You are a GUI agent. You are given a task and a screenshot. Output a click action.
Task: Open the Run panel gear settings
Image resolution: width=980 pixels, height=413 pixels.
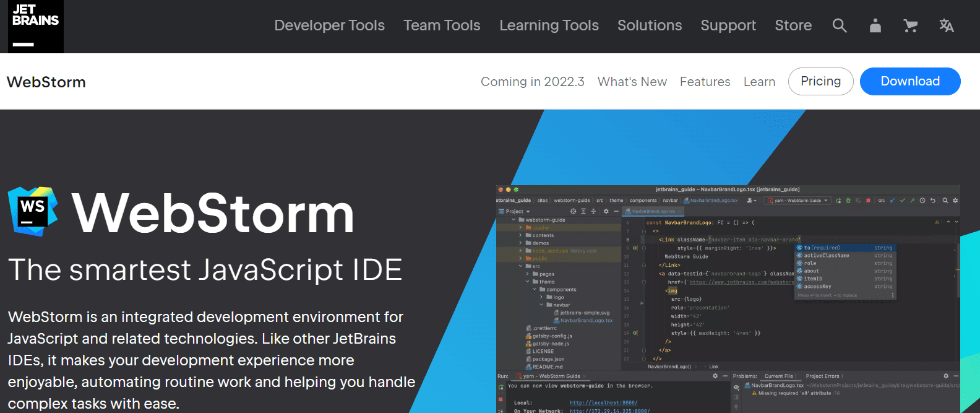tap(715, 376)
